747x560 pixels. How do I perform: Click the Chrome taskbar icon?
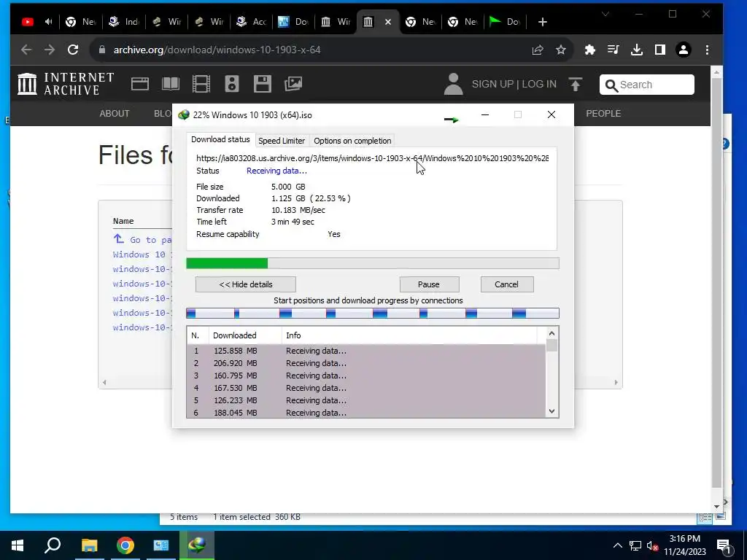pos(125,545)
